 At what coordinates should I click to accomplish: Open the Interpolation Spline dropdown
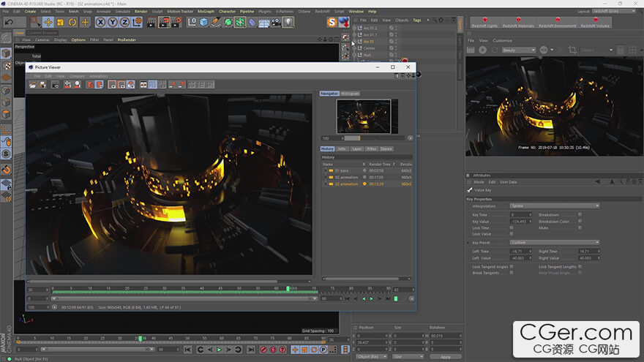(554, 206)
